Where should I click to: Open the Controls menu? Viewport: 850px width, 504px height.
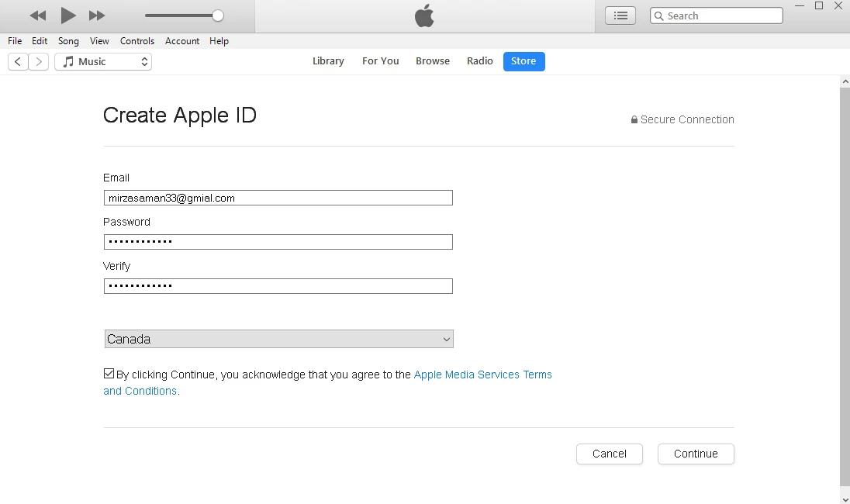click(x=137, y=41)
